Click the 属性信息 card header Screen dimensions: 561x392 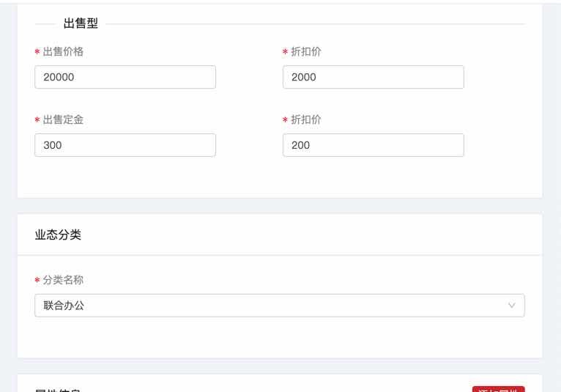[58, 389]
